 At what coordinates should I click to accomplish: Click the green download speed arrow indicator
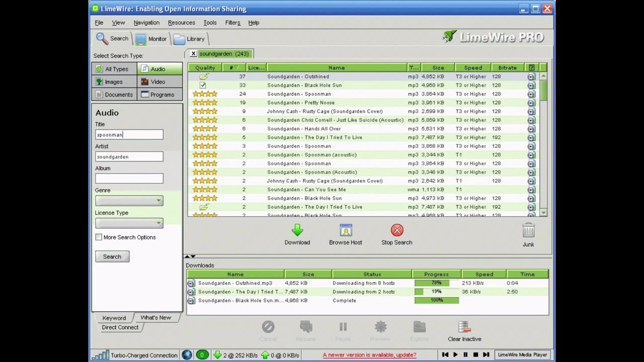[x=217, y=355]
